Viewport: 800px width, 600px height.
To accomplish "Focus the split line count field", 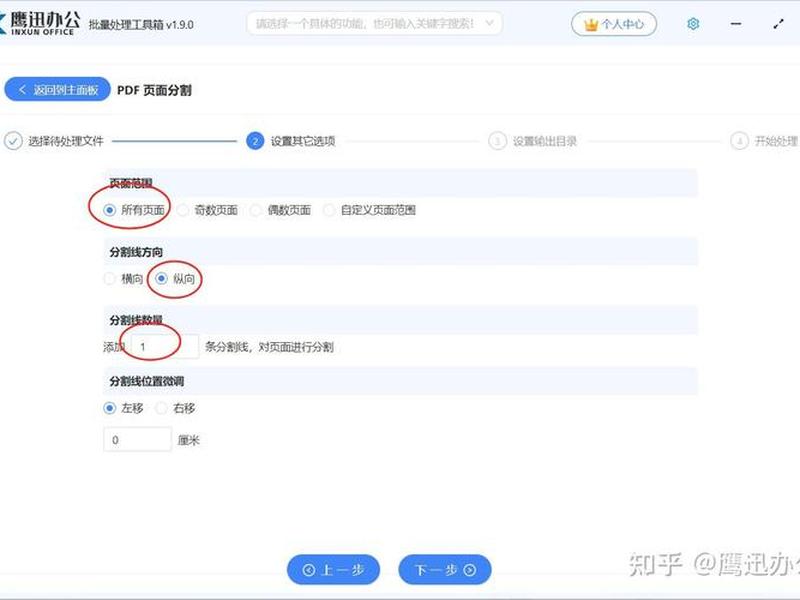I will (165, 347).
